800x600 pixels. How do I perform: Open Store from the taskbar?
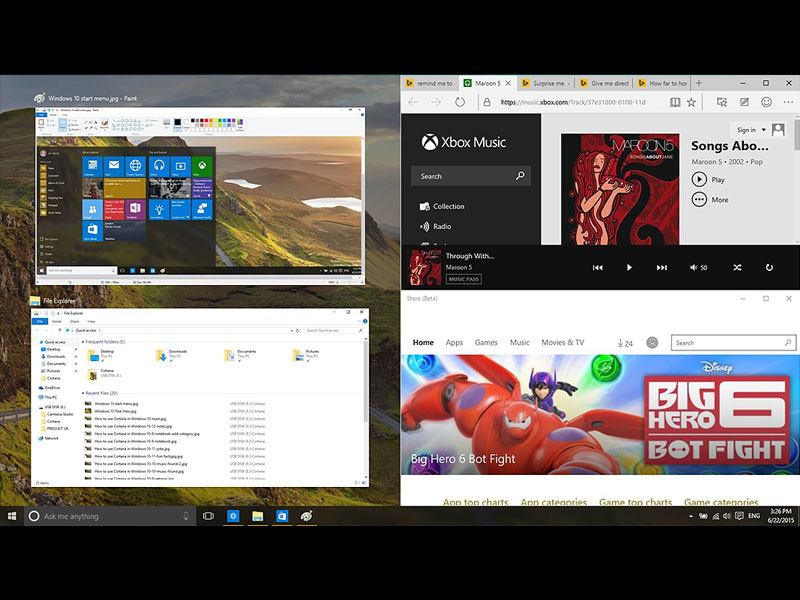point(282,516)
